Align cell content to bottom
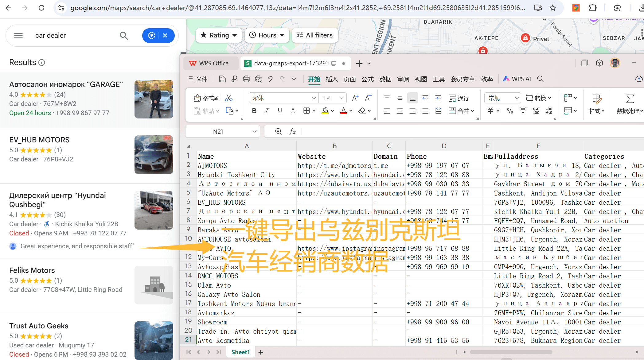 coord(412,98)
